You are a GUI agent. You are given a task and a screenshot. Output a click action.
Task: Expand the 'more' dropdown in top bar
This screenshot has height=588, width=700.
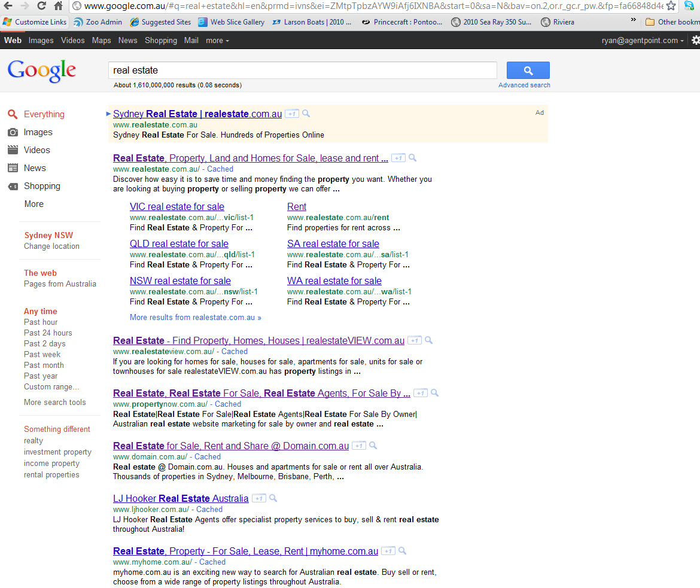[217, 41]
